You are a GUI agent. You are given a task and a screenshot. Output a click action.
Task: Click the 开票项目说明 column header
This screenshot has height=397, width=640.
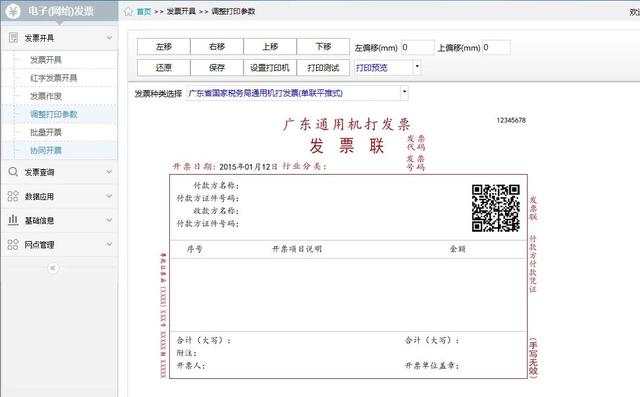click(x=297, y=249)
